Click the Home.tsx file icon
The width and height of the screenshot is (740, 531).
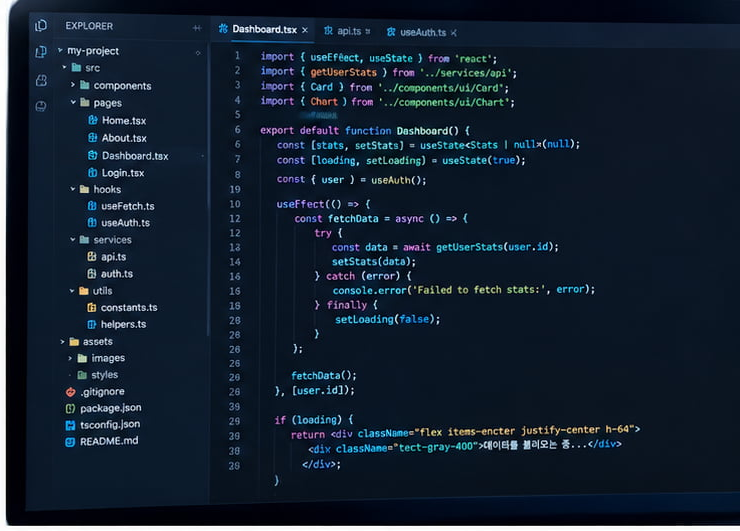point(92,120)
